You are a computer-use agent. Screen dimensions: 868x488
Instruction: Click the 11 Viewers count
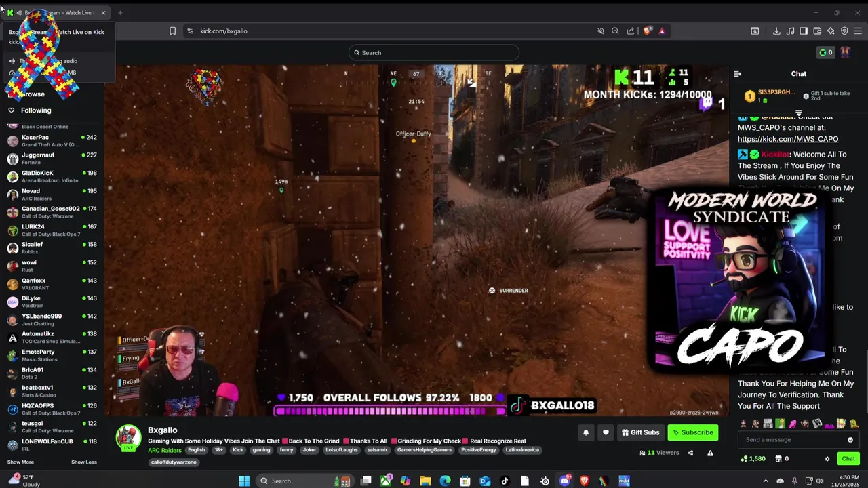(x=659, y=453)
